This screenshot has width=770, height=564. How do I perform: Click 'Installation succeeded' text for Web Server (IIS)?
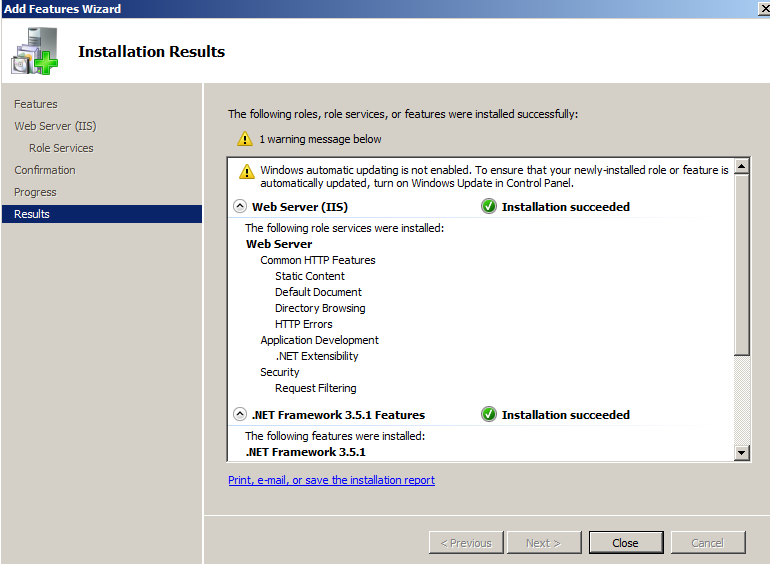coord(566,207)
